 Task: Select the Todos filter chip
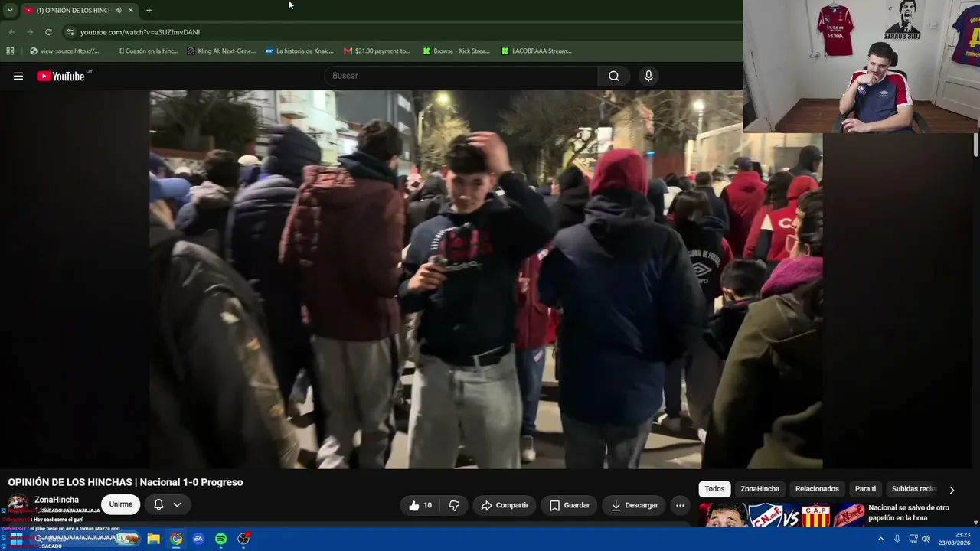pyautogui.click(x=714, y=489)
